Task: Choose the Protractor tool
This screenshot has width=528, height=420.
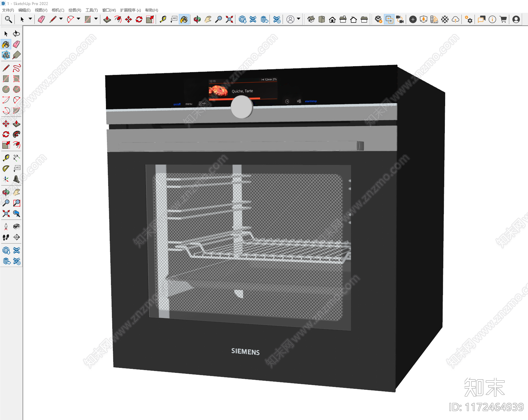Action: click(x=6, y=168)
